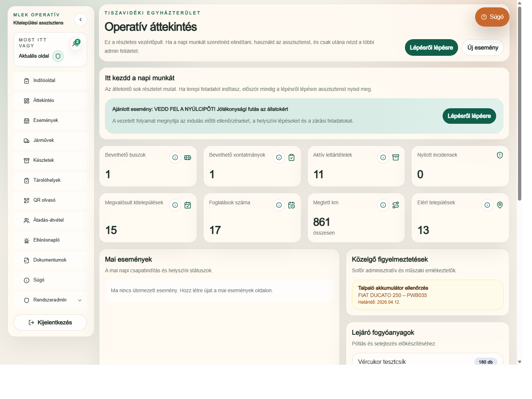
Task: Click the user icon with badge 2
Action: (x=75, y=44)
